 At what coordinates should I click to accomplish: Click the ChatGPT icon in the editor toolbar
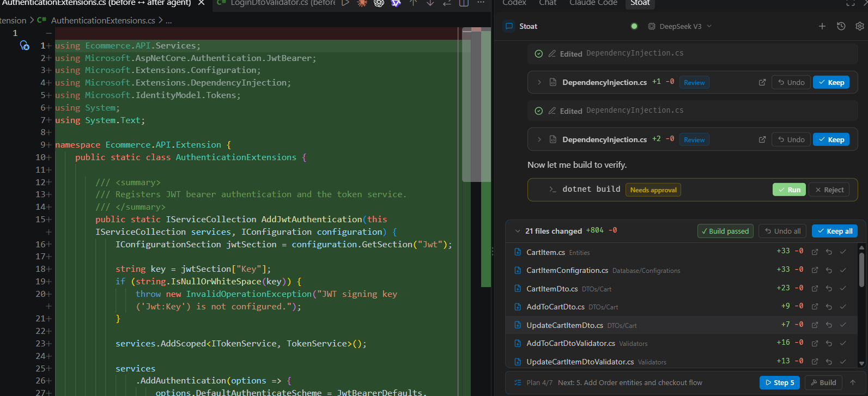379,3
